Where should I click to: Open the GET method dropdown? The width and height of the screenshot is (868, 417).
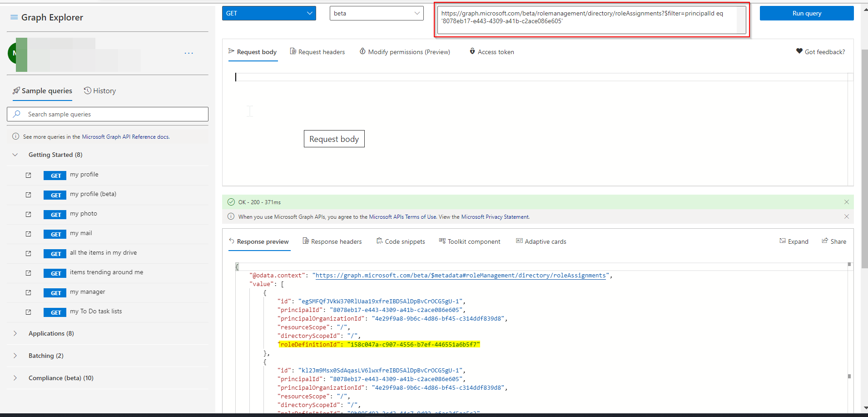pos(269,13)
